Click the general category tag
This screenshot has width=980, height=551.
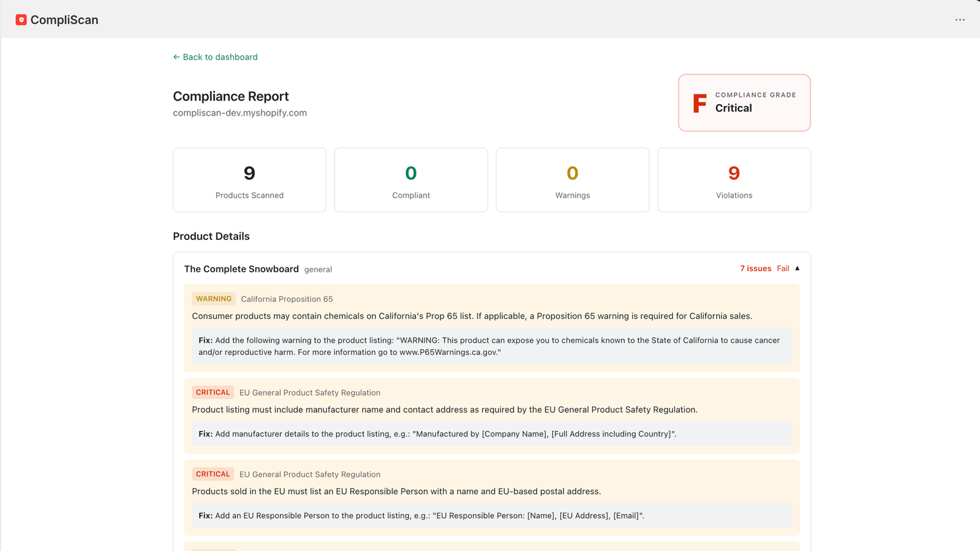pos(318,269)
